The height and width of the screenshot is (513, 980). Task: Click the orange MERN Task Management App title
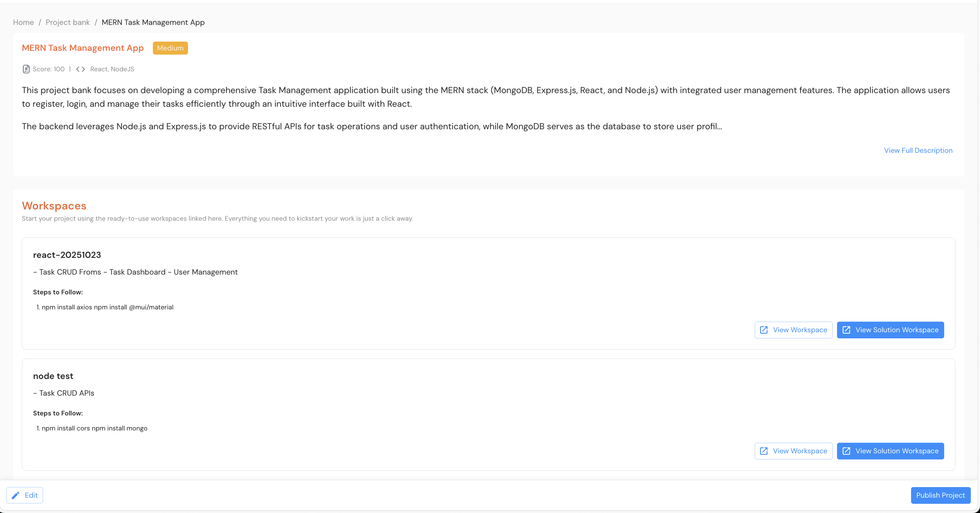[x=83, y=48]
